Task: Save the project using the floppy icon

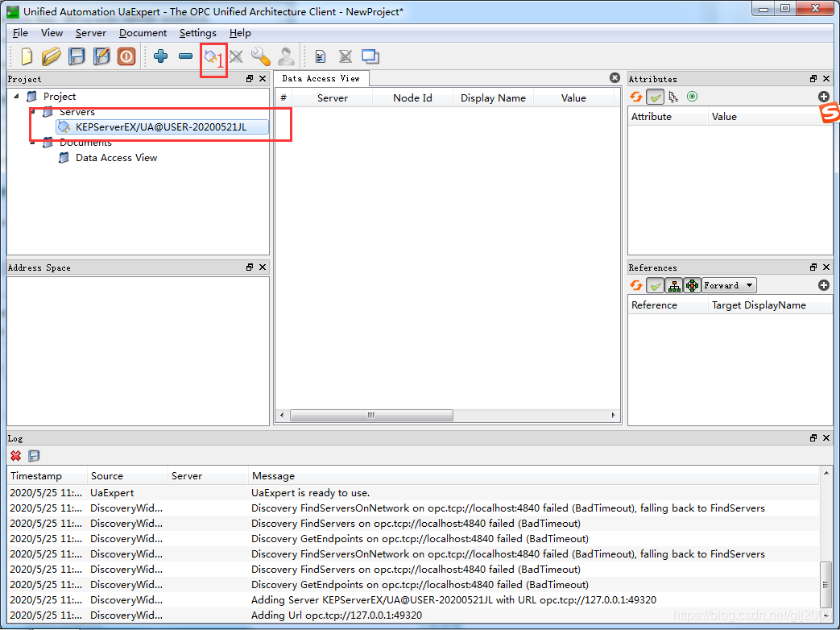Action: (x=77, y=56)
